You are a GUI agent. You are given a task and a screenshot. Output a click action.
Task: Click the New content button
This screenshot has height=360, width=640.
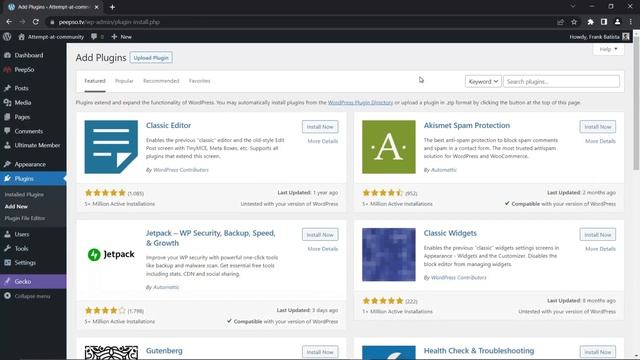(x=122, y=37)
